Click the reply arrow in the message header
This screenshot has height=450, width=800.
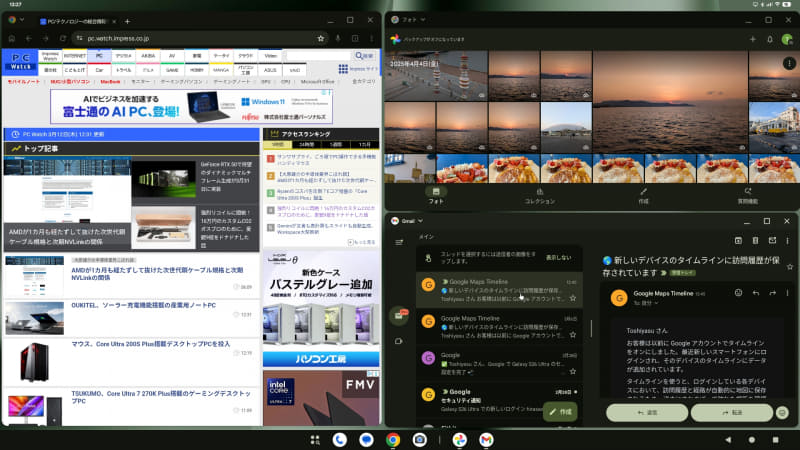pyautogui.click(x=756, y=293)
